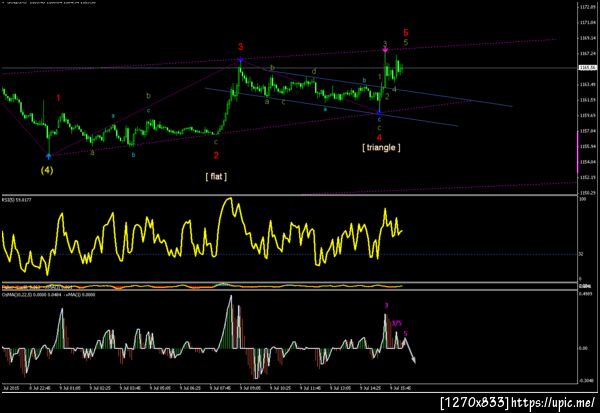Screen dimensions: 600x413
Task: Click the "9 Jul 13:05" time axis label
Action: 341,388
